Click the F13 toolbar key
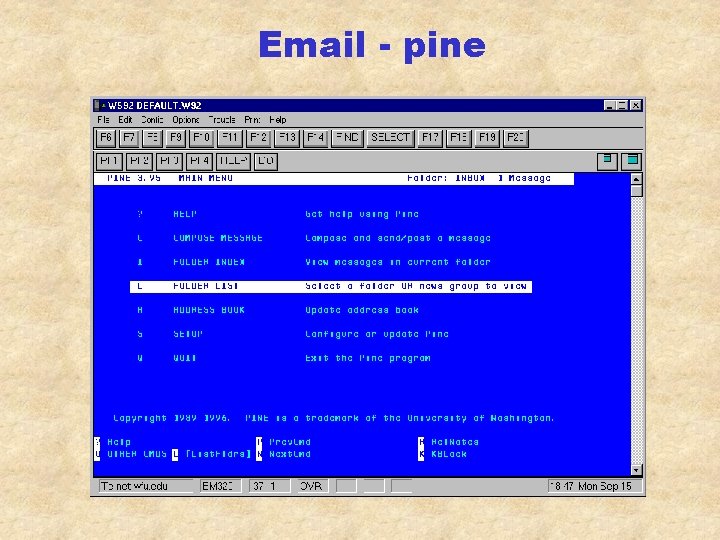This screenshot has width=720, height=540. point(287,138)
